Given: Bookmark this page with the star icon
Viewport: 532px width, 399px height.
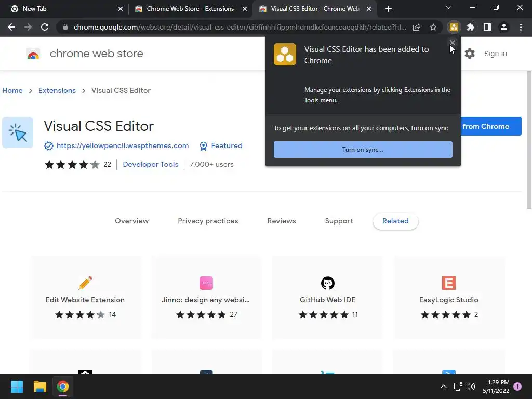Looking at the screenshot, I should click(x=433, y=27).
